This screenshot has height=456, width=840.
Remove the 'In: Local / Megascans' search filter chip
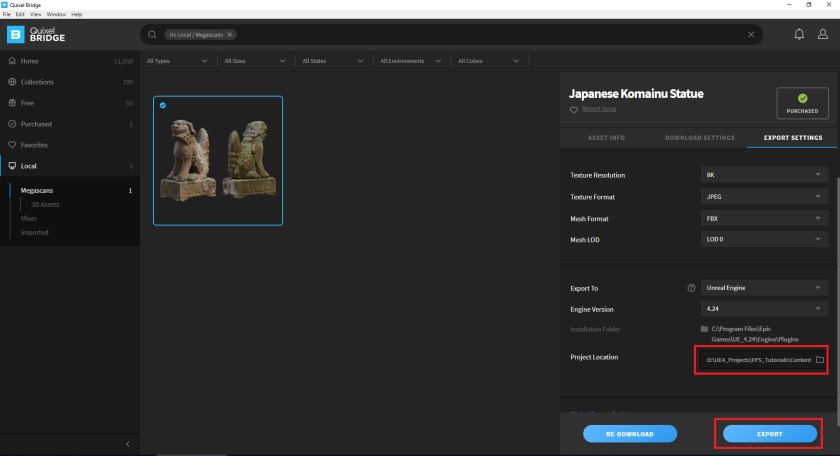[230, 34]
